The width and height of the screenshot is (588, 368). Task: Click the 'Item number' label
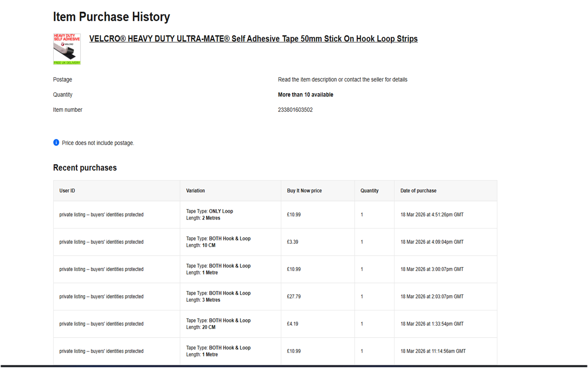(x=68, y=110)
